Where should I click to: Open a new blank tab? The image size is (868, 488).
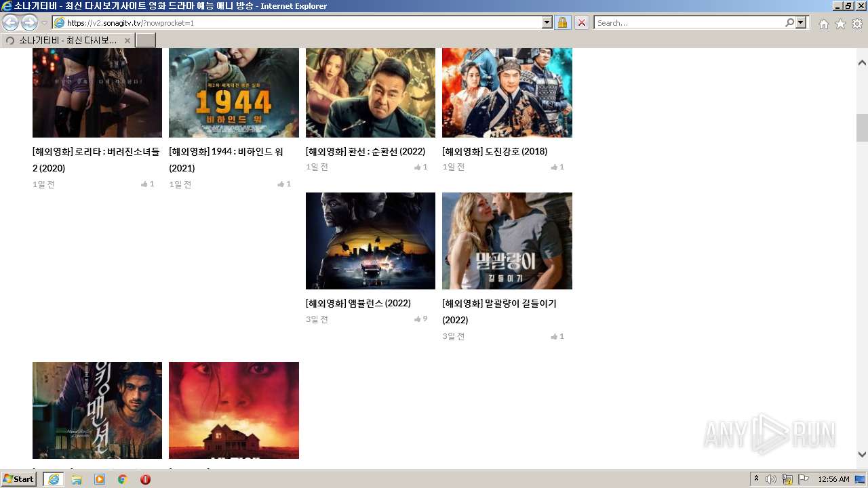click(x=146, y=41)
